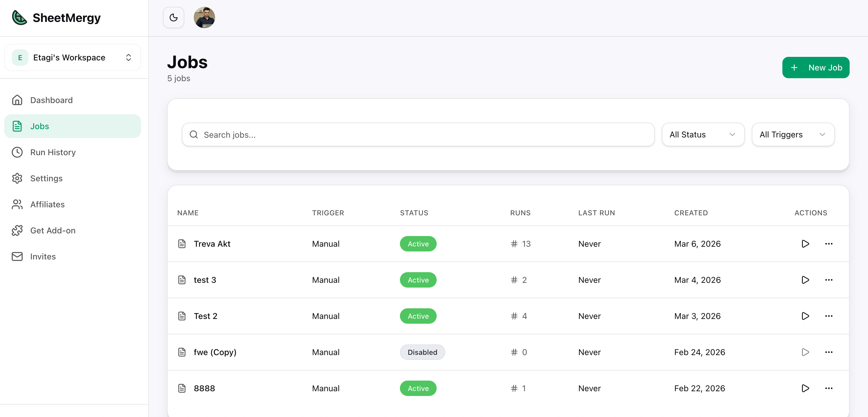Screen dimensions: 868x417
Task: Open Run History page
Action: point(52,152)
